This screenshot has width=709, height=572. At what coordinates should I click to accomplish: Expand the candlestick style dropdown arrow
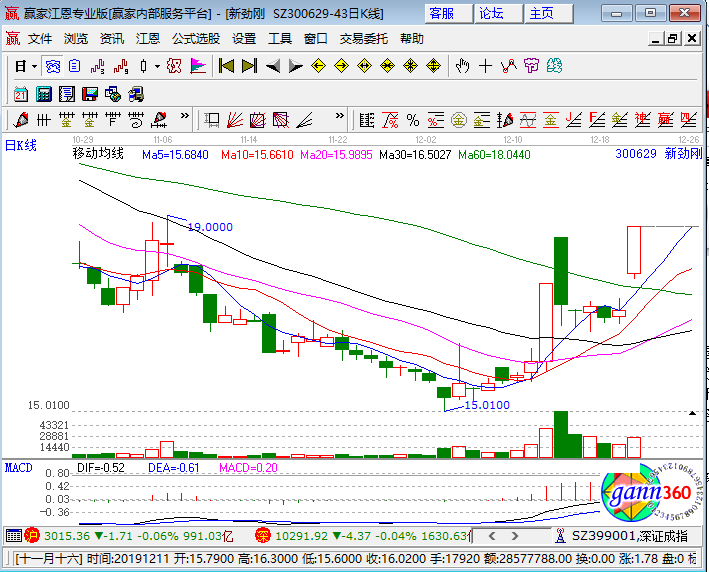157,66
